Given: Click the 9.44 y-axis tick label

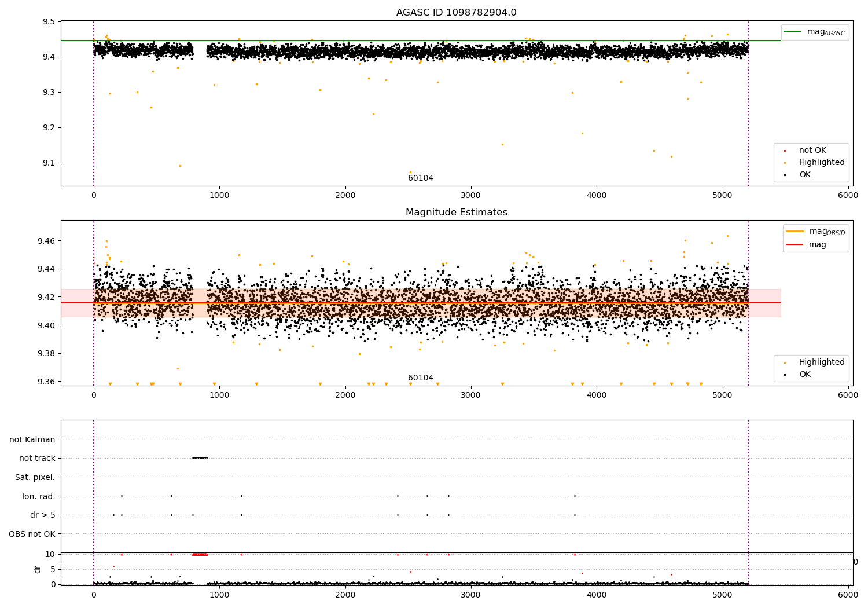Looking at the screenshot, I should coord(47,269).
